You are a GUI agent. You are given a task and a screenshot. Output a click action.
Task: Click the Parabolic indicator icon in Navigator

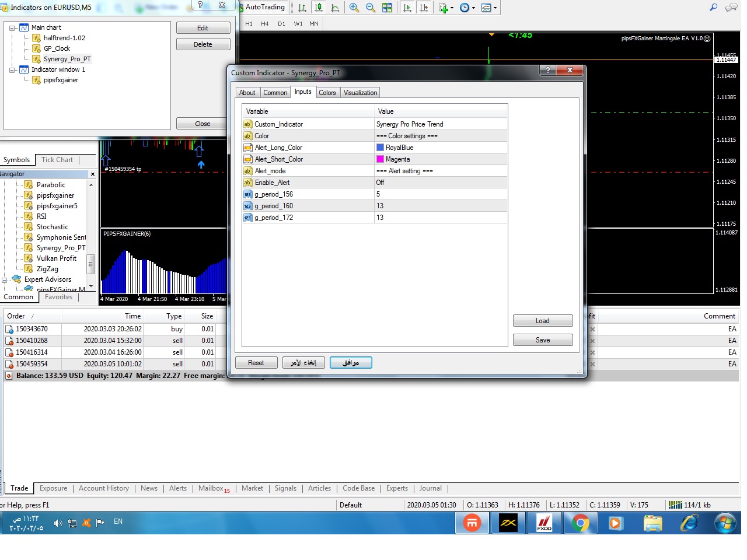click(x=28, y=185)
